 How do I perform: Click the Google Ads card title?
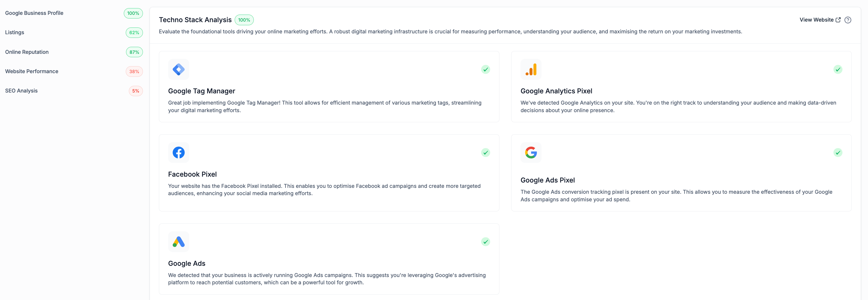pos(187,263)
